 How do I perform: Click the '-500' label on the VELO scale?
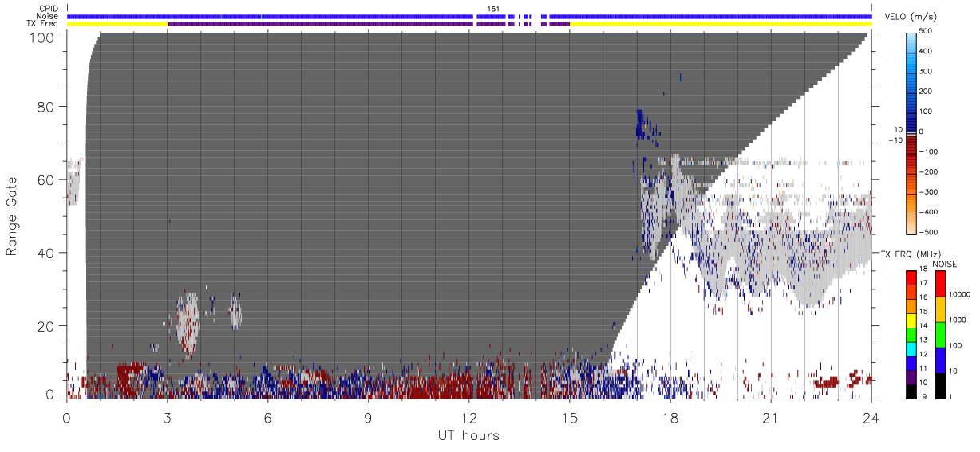point(930,231)
